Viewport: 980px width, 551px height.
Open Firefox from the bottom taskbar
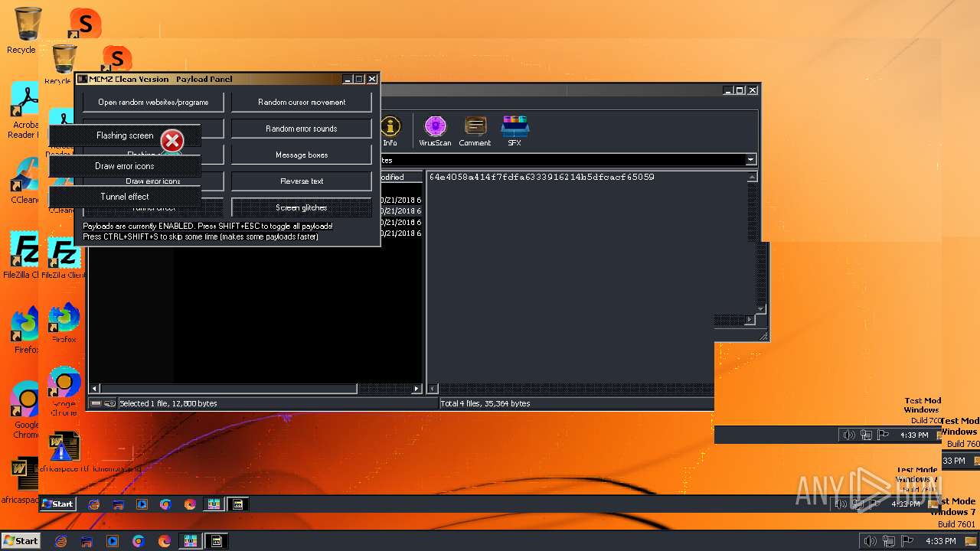pos(165,541)
